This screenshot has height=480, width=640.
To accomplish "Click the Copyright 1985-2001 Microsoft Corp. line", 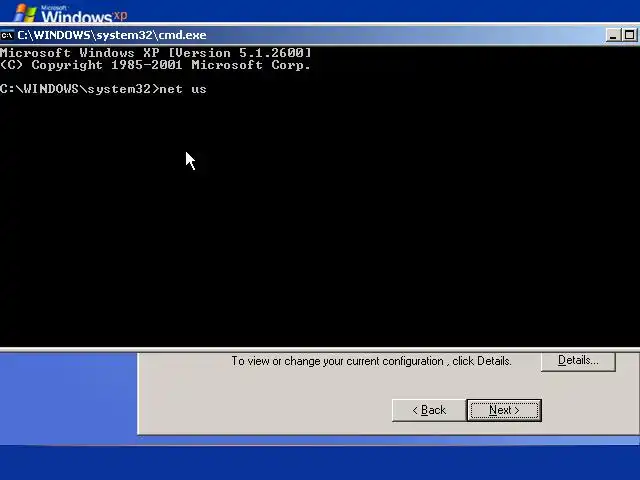I will pyautogui.click(x=156, y=65).
